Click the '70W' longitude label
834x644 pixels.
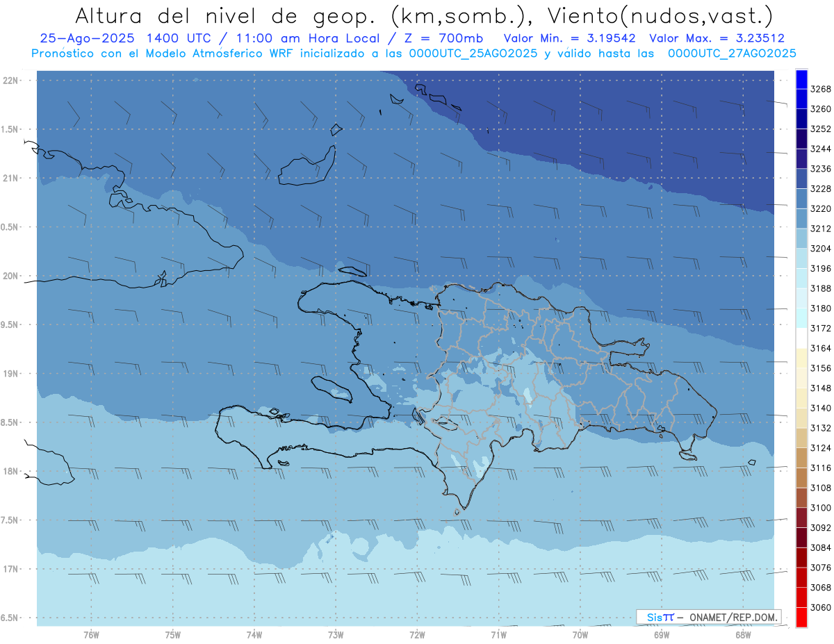point(580,635)
